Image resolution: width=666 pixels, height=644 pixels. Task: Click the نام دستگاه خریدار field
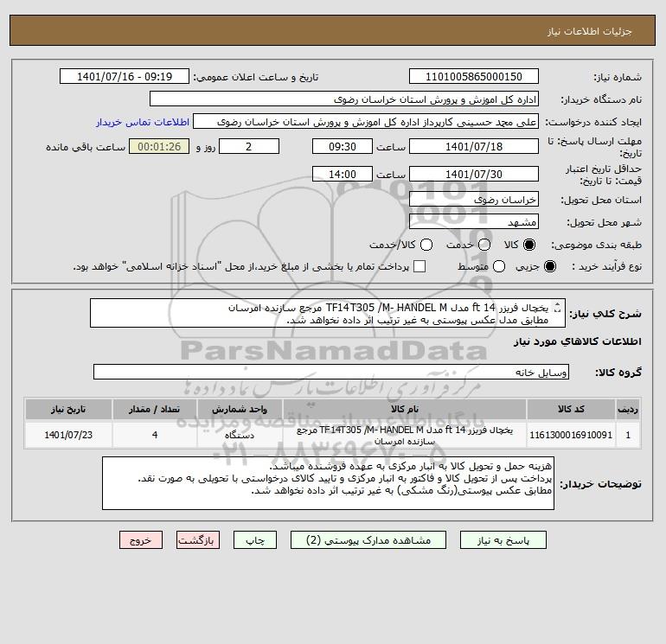344,99
